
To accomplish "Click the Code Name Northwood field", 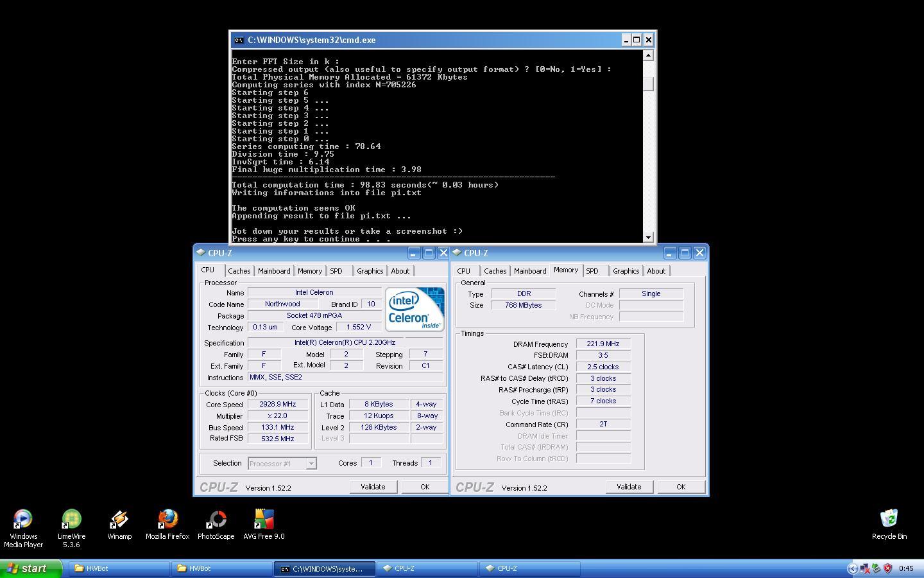I will click(282, 304).
